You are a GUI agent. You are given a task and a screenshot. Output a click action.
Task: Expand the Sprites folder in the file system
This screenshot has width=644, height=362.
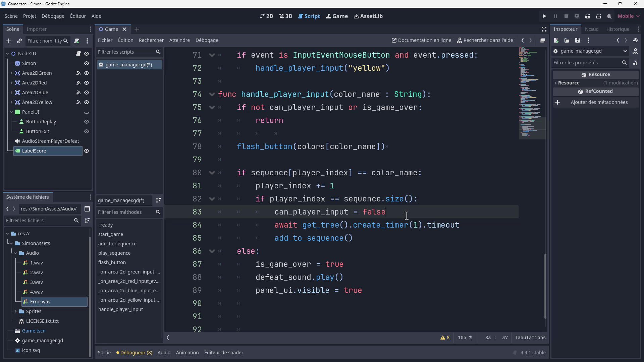coord(15,311)
